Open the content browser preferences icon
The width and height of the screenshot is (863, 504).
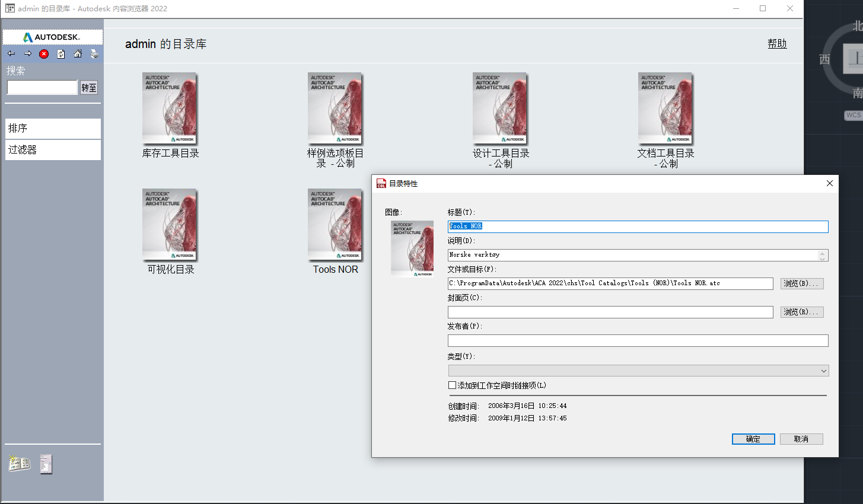[46, 464]
